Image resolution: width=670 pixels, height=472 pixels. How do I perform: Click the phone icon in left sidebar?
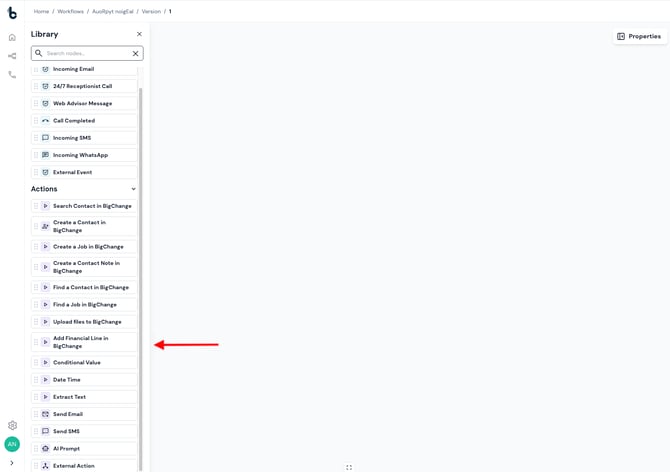[12, 75]
